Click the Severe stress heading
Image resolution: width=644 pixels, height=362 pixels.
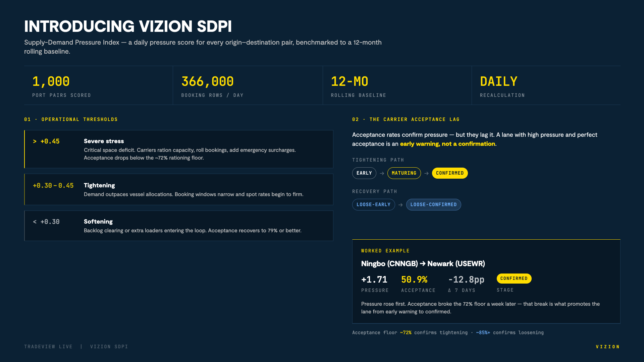tap(104, 141)
